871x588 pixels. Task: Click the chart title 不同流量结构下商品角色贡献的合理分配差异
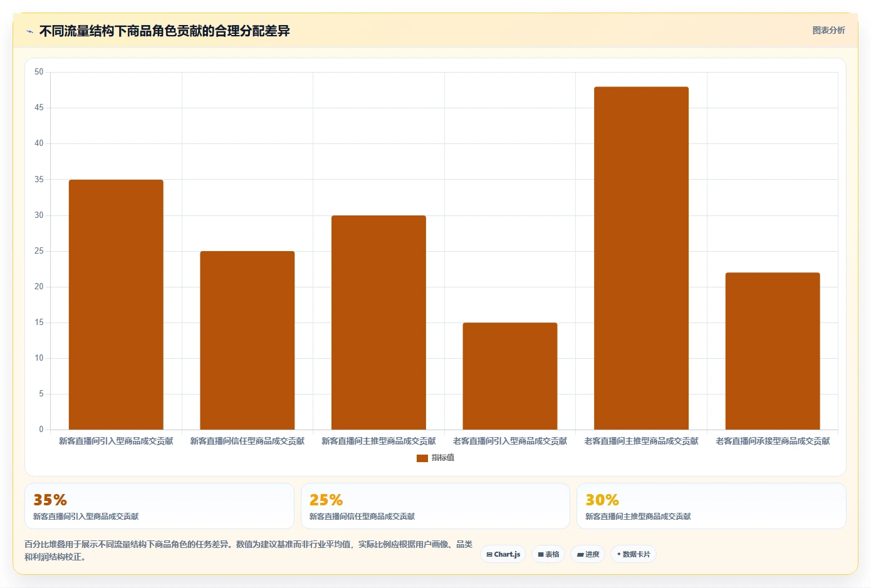coord(165,31)
